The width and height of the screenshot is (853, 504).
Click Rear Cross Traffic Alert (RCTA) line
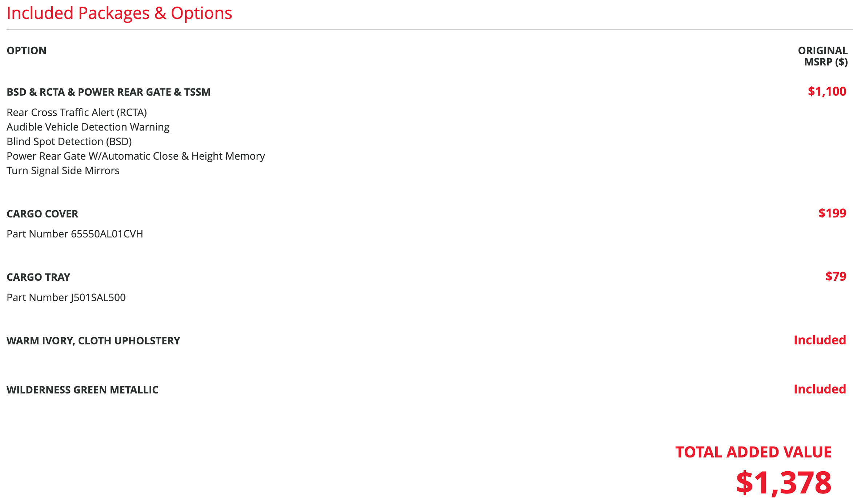pos(77,112)
